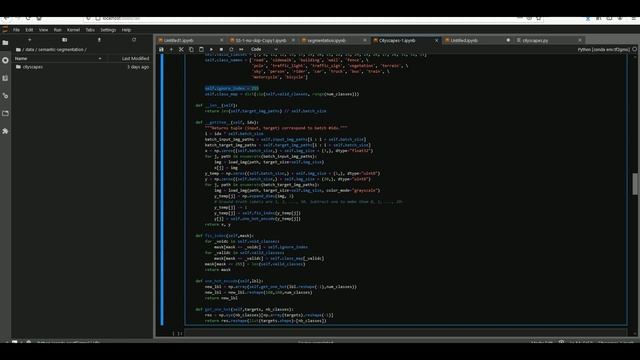Copy the selected cell
This screenshot has width=640, height=360.
click(191, 49)
